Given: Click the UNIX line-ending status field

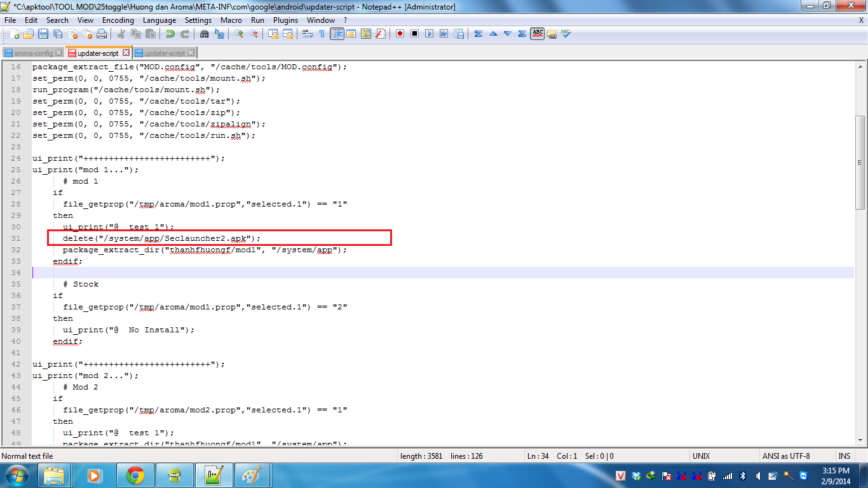Looking at the screenshot, I should (x=724, y=456).
